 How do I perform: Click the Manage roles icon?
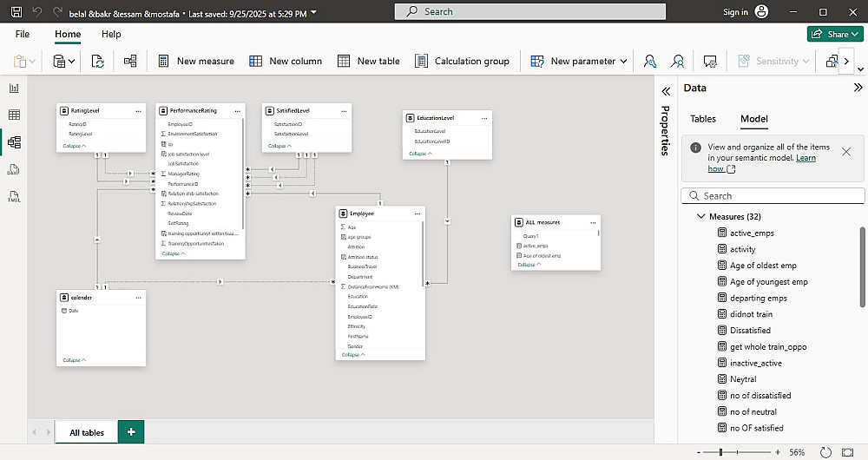[649, 61]
